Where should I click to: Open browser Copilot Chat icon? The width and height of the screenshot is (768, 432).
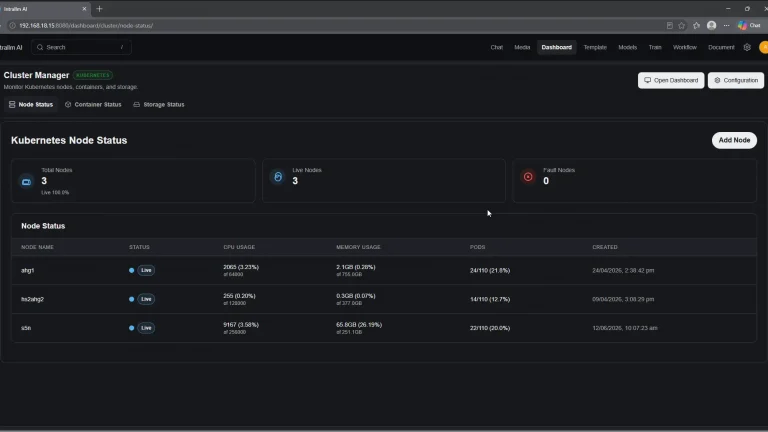[749, 25]
